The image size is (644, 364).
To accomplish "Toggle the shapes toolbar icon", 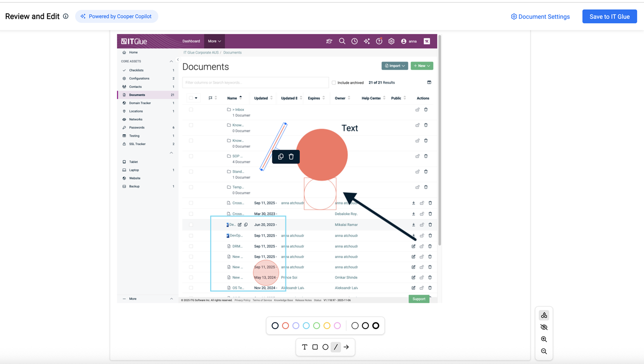I will [544, 315].
